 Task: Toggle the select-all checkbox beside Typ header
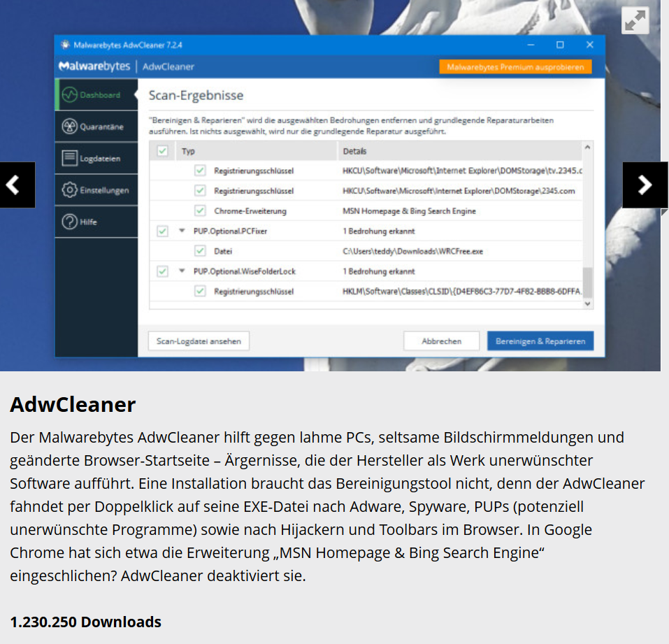click(x=162, y=151)
